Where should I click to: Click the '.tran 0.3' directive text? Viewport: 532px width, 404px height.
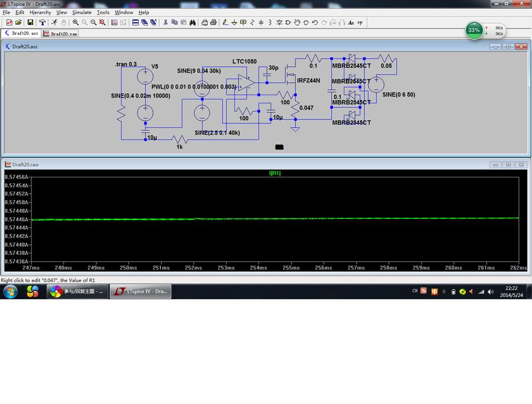(x=126, y=64)
